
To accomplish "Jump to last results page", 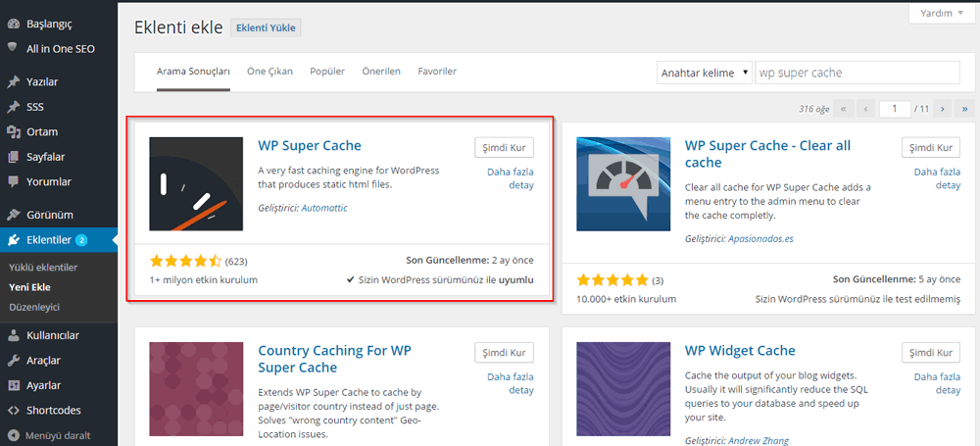I will [x=965, y=108].
